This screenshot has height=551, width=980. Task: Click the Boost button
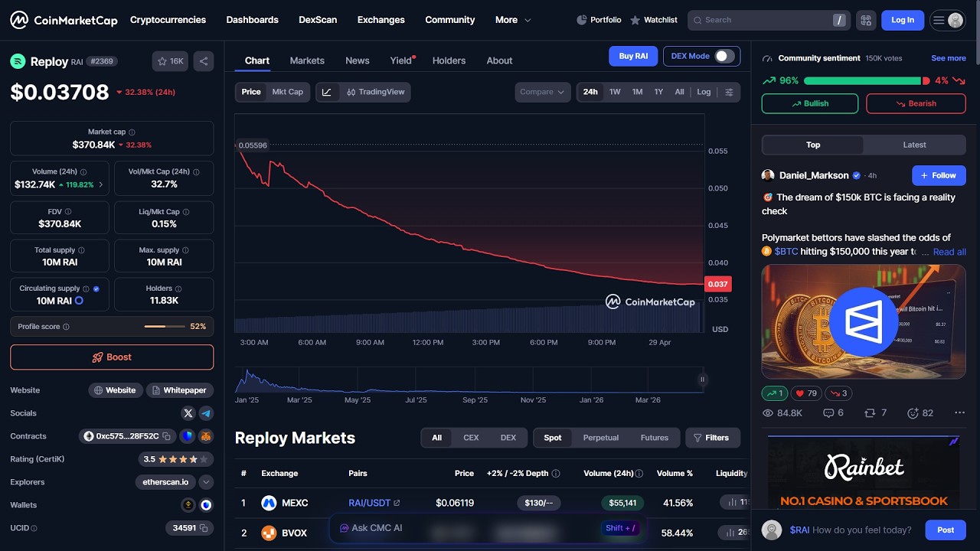tap(112, 357)
